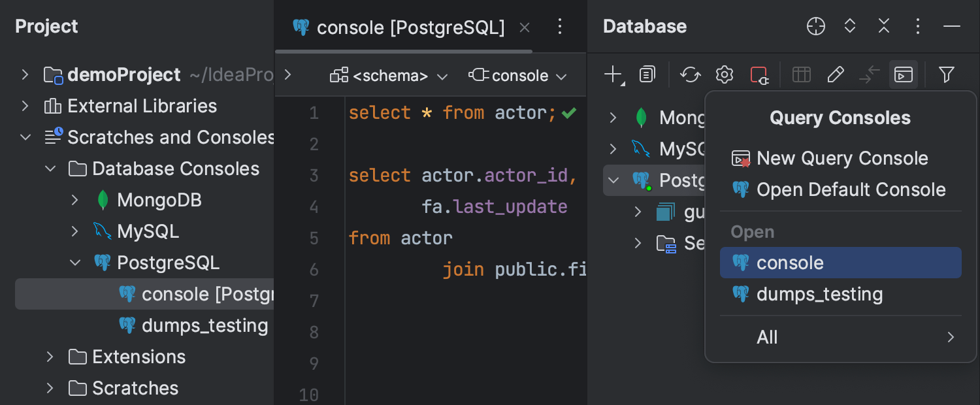Click the Jump to Query Console icon

[x=904, y=75]
